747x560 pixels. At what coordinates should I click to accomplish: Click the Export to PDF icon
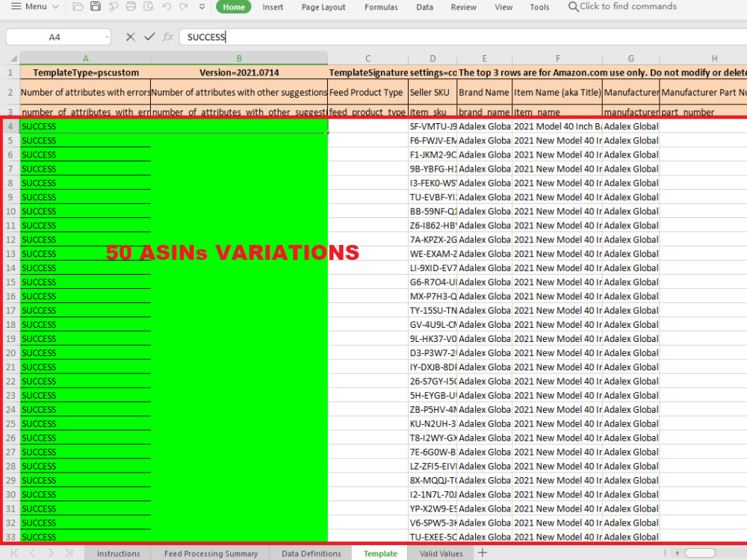coord(113,7)
